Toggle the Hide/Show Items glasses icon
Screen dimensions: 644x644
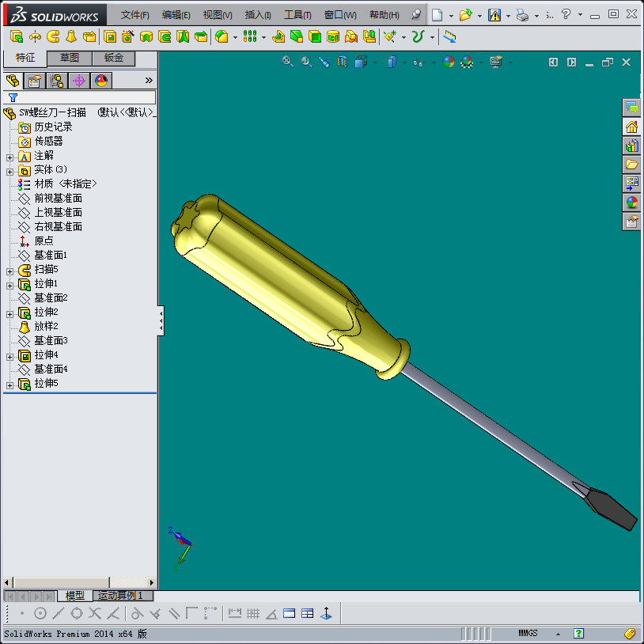click(419, 63)
